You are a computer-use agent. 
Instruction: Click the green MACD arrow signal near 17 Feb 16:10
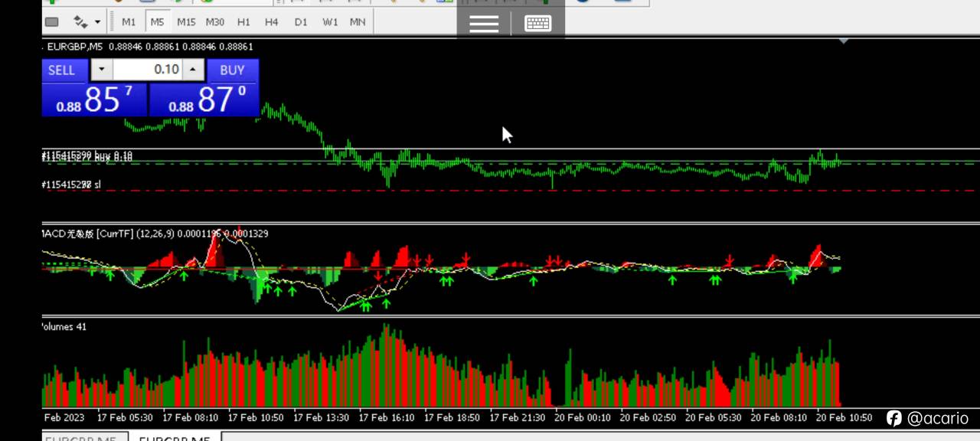386,303
